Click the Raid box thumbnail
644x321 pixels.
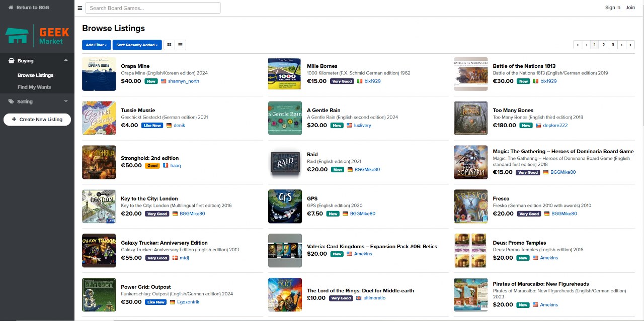pyautogui.click(x=285, y=162)
